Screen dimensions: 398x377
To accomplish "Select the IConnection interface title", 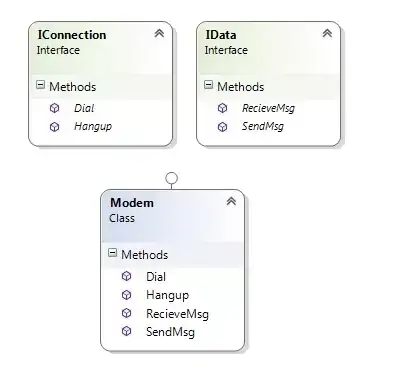I will pyautogui.click(x=72, y=35).
